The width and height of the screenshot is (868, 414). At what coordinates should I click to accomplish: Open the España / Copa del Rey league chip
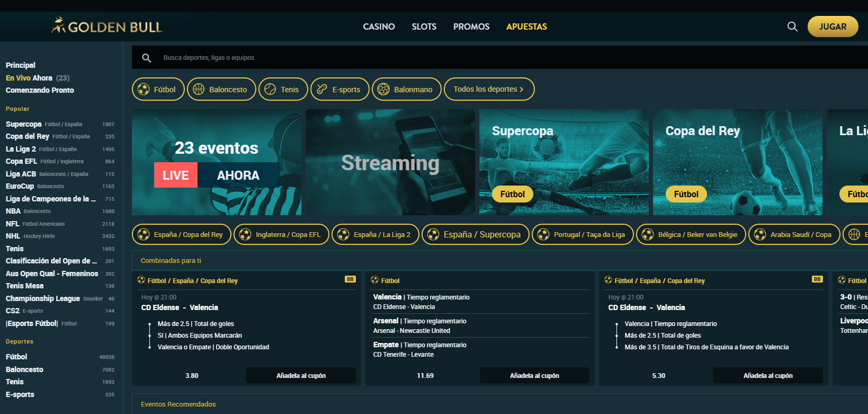click(182, 234)
